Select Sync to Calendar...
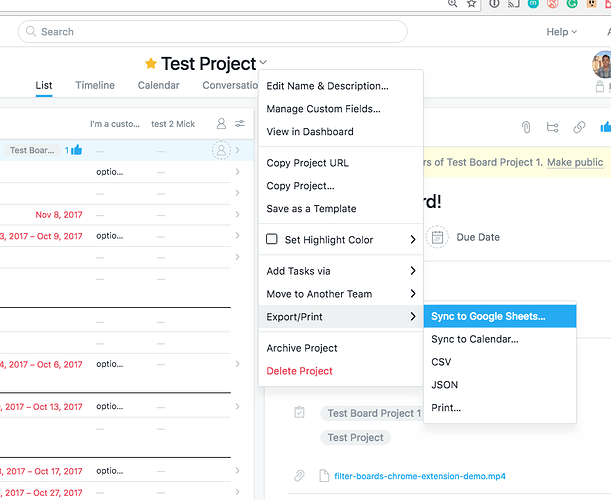 pos(500,339)
